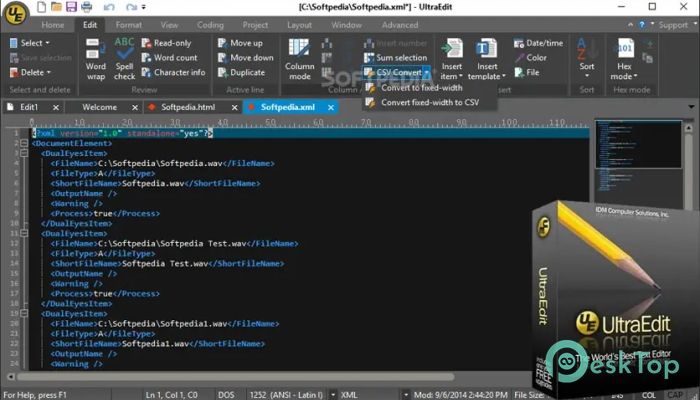
Task: Click the document map thumbnail
Action: [638, 144]
